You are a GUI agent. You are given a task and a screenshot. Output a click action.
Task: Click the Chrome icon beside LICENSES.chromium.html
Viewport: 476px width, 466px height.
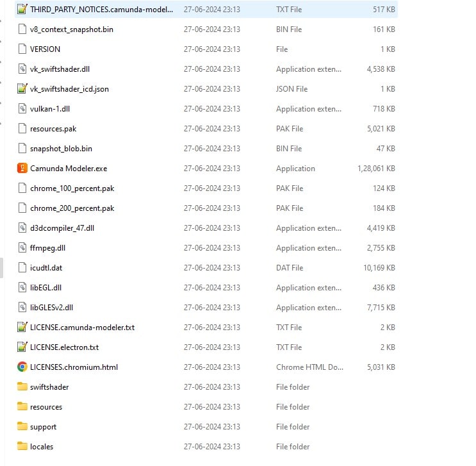(x=22, y=367)
